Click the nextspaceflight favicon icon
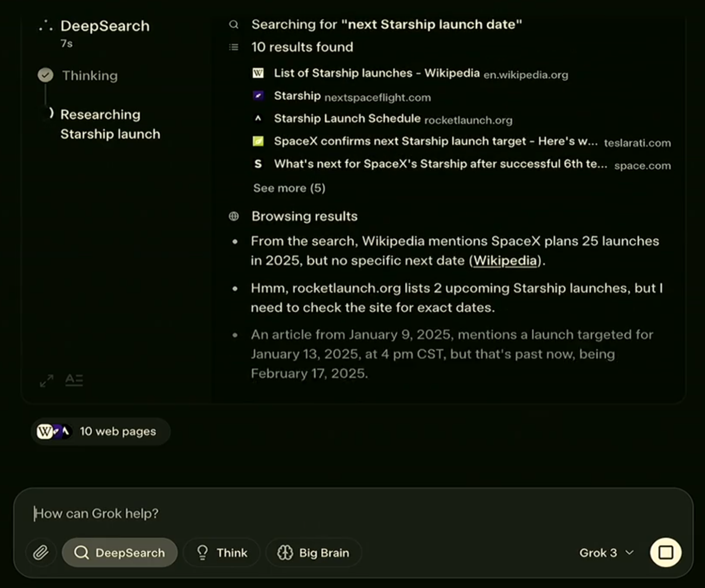Image resolution: width=705 pixels, height=588 pixels. [x=258, y=96]
